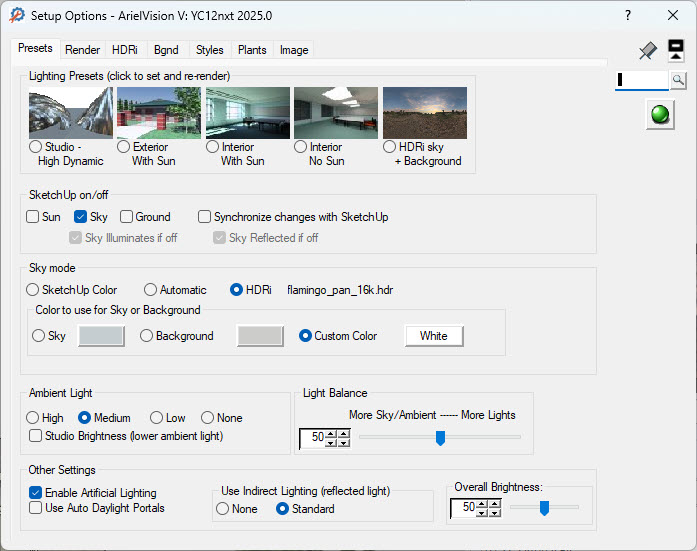
Task: Select the Sky color radio option
Action: [39, 335]
